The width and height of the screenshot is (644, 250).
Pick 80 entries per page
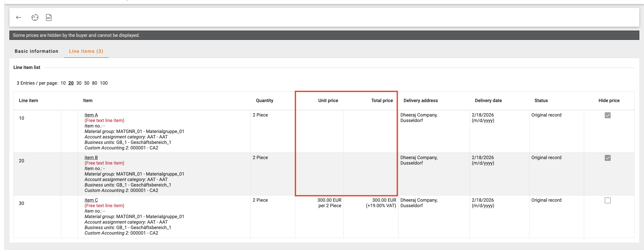click(x=95, y=83)
